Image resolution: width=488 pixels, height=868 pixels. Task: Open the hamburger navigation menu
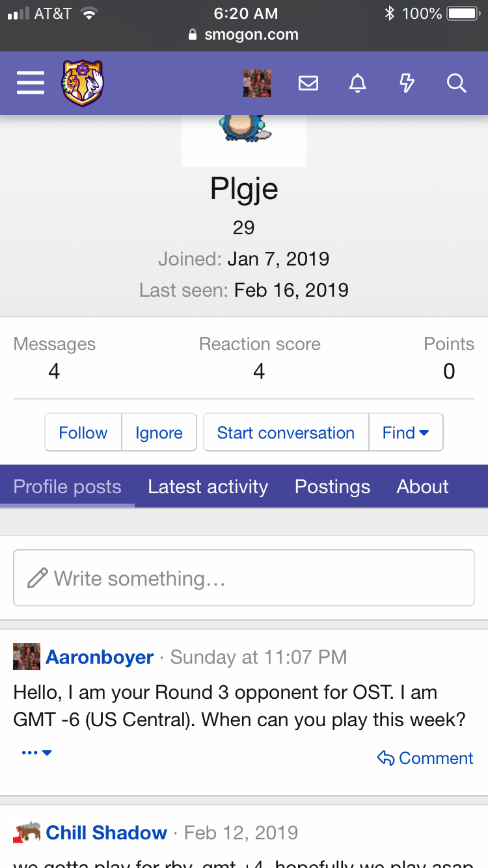(31, 83)
